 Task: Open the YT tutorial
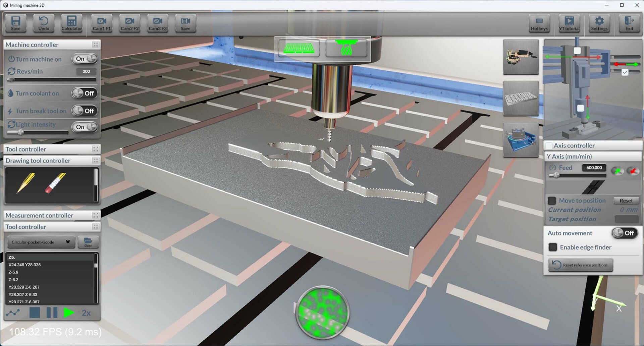[569, 23]
